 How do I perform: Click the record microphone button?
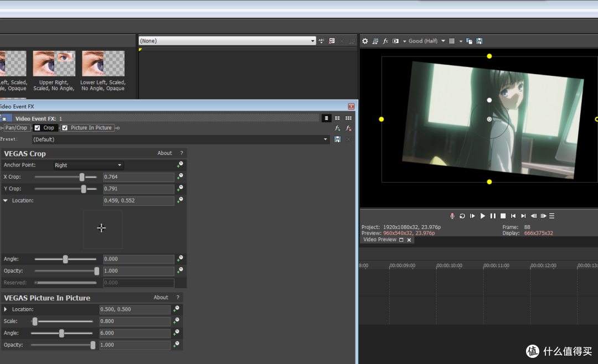click(x=452, y=216)
